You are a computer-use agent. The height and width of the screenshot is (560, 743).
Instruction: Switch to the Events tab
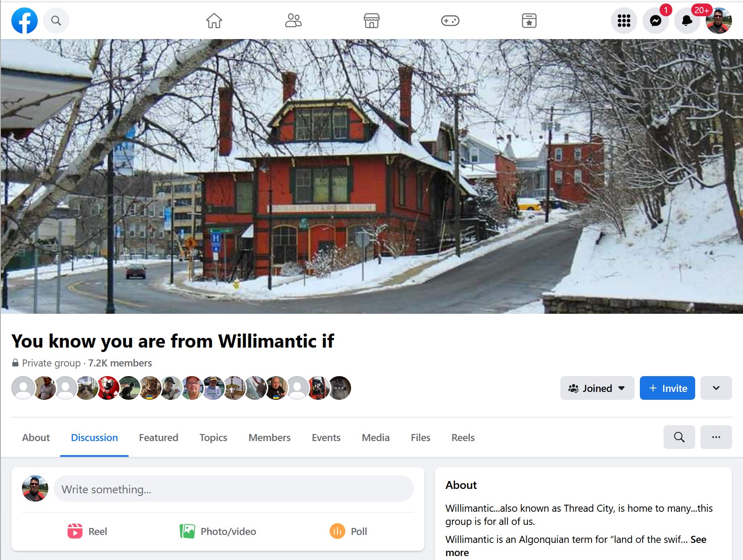(326, 438)
